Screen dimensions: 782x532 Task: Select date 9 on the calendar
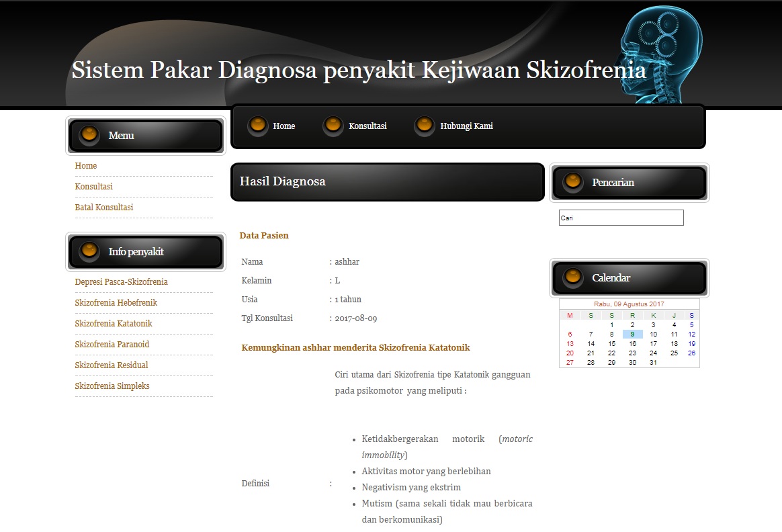click(632, 334)
